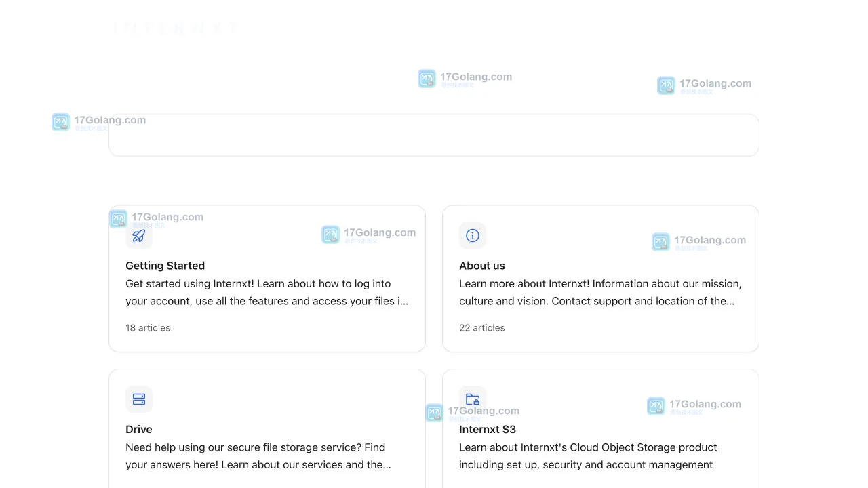
Task: Click the Drive server storage icon
Action: pos(139,399)
